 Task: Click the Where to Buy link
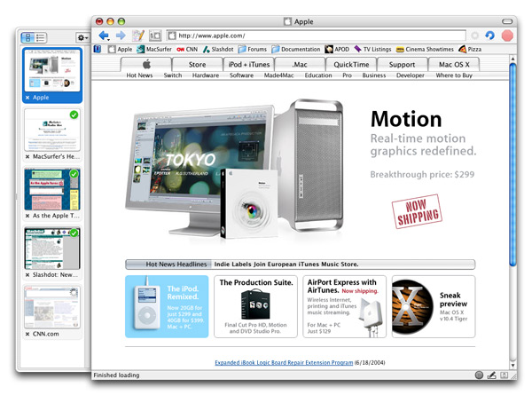point(454,75)
